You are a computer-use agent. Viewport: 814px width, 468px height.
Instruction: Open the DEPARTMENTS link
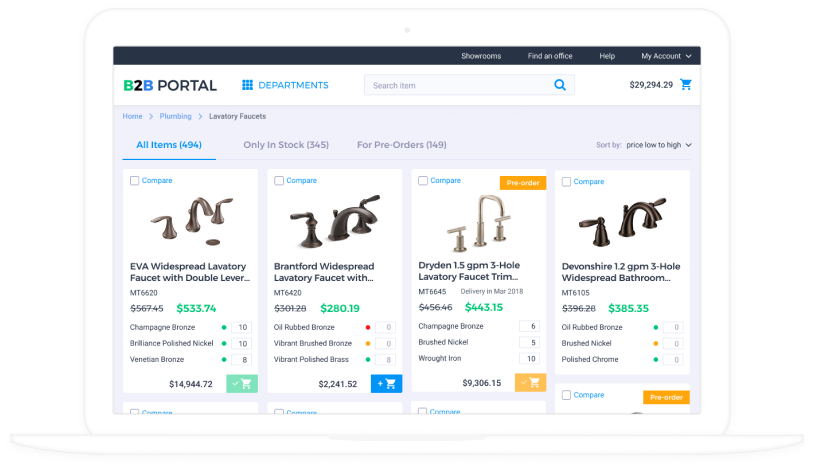click(x=293, y=85)
